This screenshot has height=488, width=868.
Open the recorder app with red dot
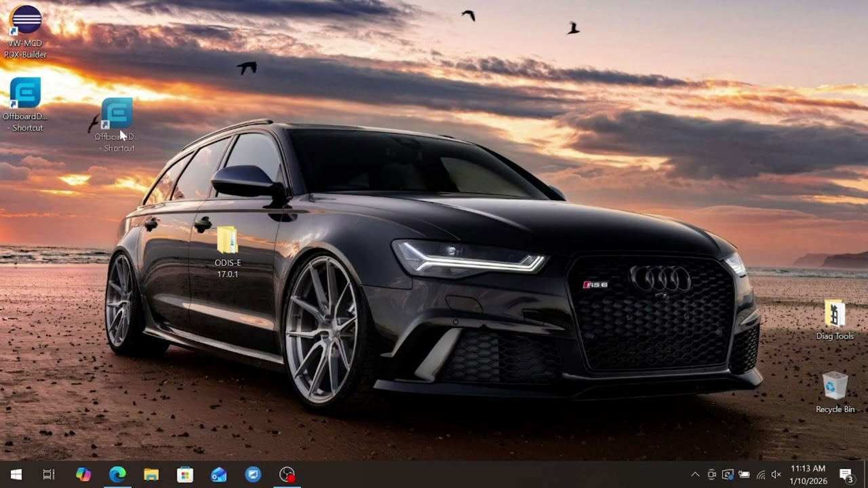(288, 474)
